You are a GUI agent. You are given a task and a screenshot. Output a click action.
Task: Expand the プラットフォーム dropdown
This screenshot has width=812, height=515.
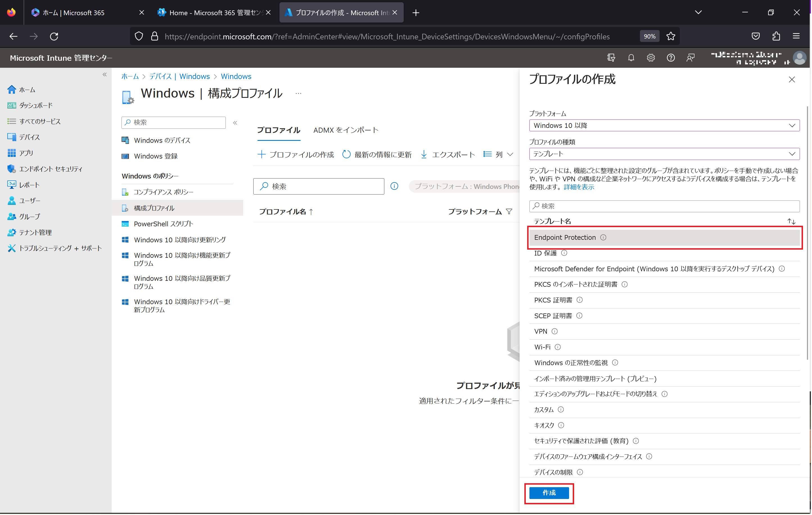pyautogui.click(x=664, y=125)
